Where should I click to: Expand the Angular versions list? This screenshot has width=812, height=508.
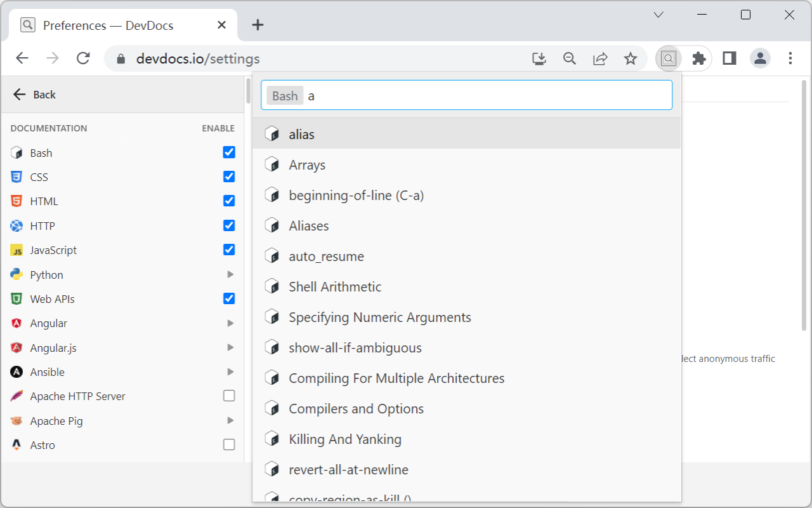pyautogui.click(x=230, y=323)
